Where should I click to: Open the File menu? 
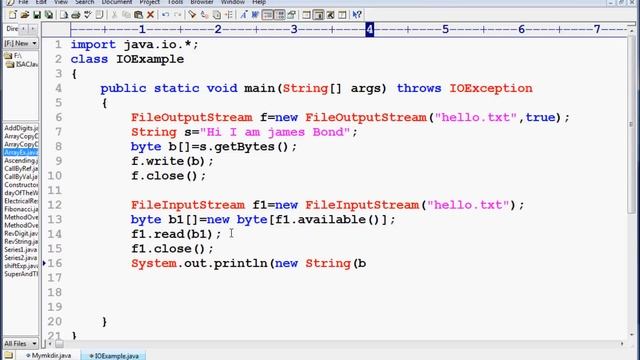tap(23, 2)
